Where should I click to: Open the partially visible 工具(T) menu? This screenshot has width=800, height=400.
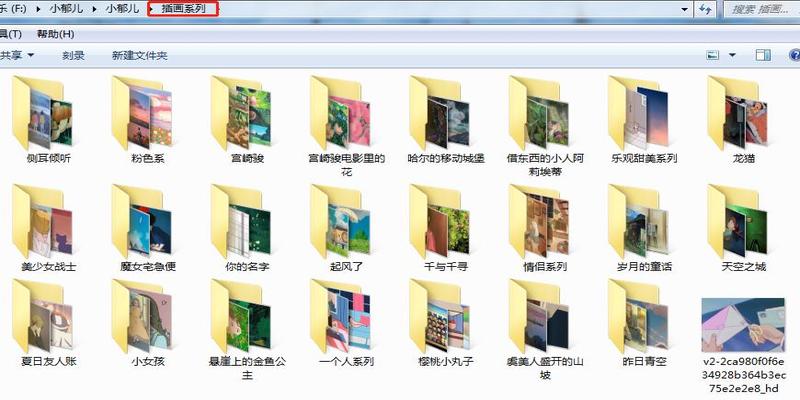[x=11, y=34]
